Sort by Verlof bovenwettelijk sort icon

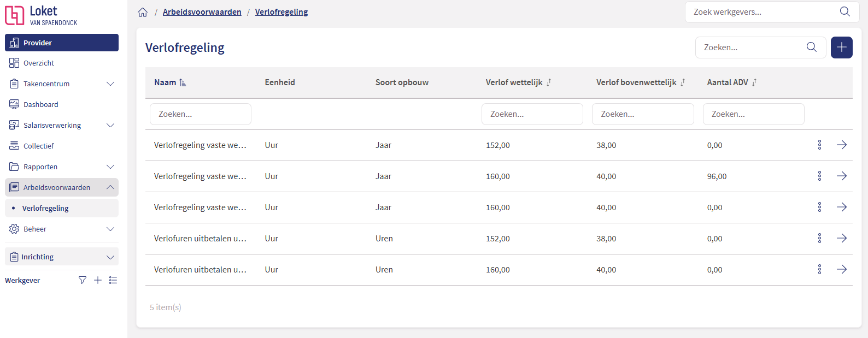pyautogui.click(x=683, y=82)
